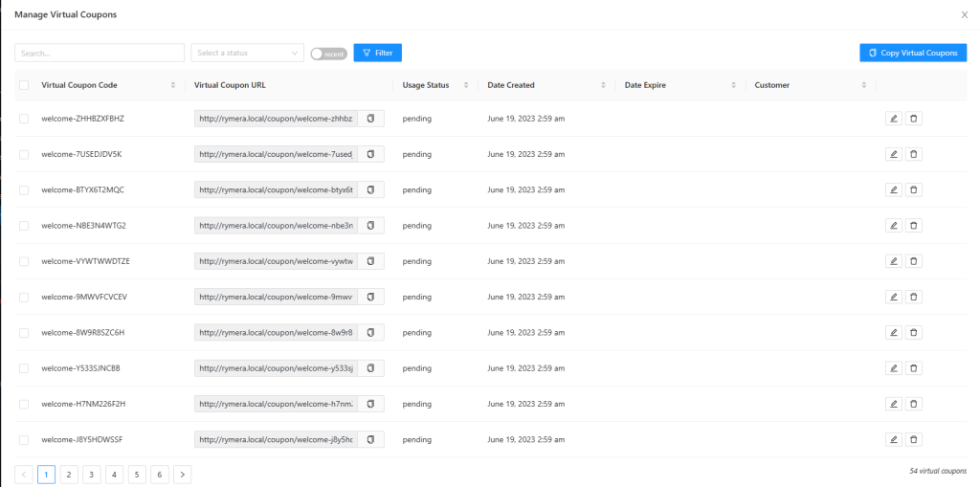The image size is (980, 487).
Task: Edit the welcome-H7NM226F2H coupon
Action: [894, 404]
